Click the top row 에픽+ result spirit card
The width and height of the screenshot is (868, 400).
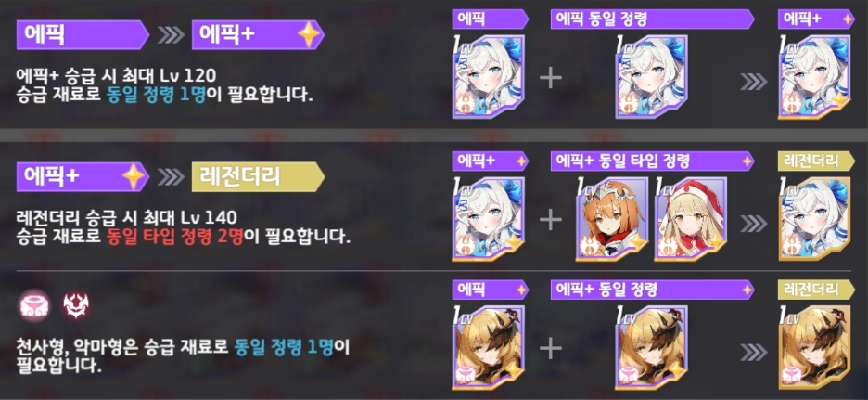[x=814, y=76]
